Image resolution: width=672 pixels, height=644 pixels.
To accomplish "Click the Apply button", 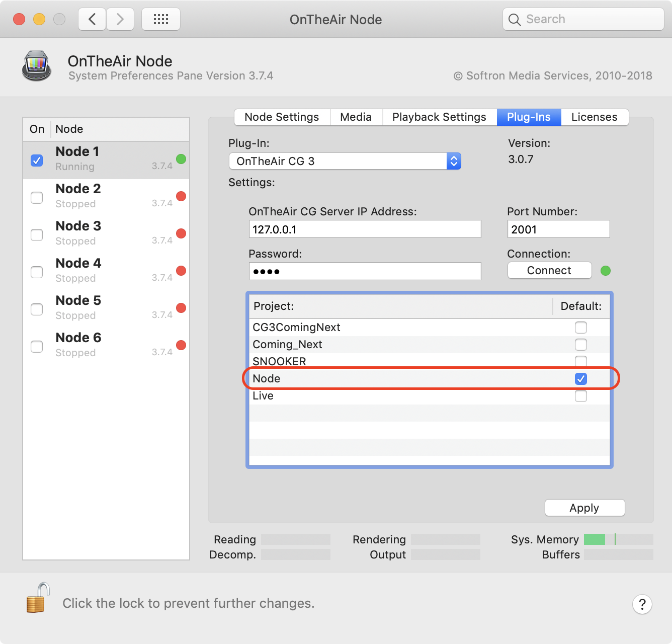I will [x=584, y=508].
